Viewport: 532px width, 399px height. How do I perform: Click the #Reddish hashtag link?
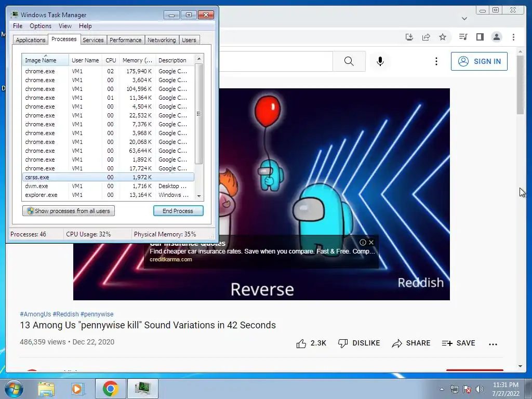(65, 314)
